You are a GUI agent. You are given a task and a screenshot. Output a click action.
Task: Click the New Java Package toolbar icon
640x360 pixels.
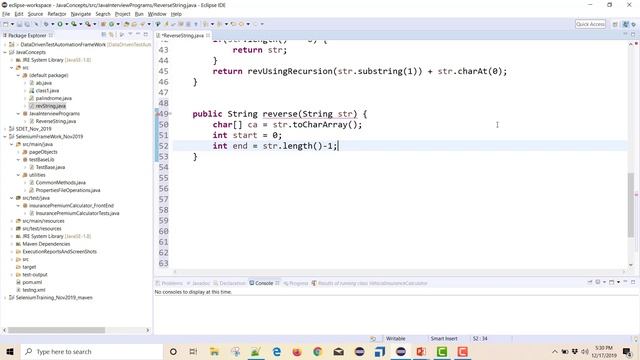103,24
